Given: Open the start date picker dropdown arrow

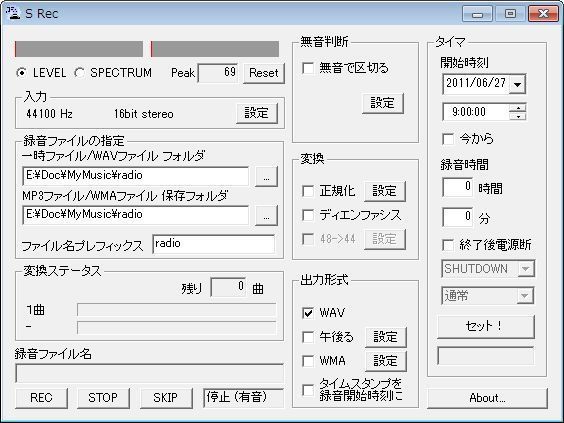Looking at the screenshot, I should 518,84.
